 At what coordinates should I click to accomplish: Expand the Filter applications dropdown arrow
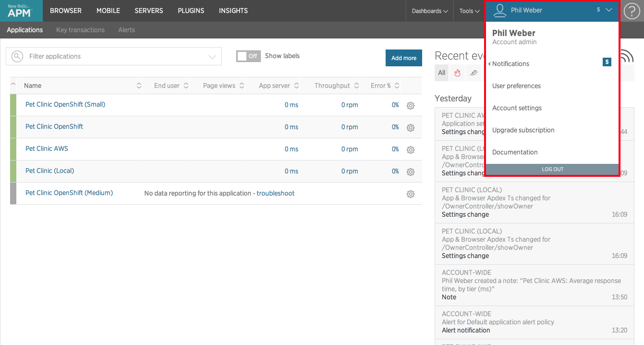(x=212, y=57)
